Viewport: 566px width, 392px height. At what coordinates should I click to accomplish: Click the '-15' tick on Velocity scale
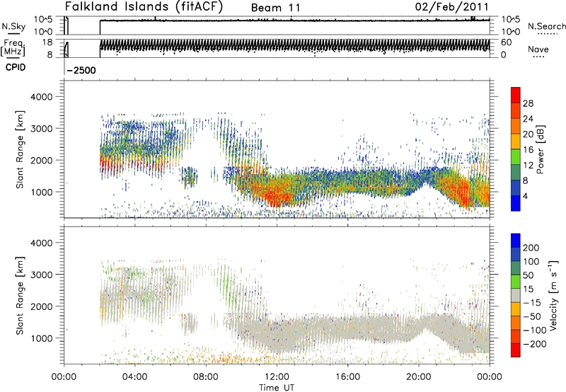point(532,303)
